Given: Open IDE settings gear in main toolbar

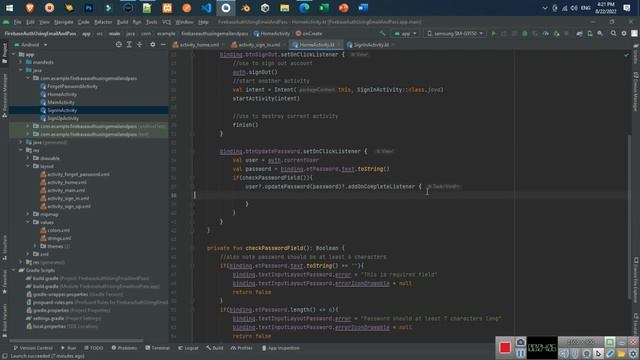Looking at the screenshot, I should 624,33.
